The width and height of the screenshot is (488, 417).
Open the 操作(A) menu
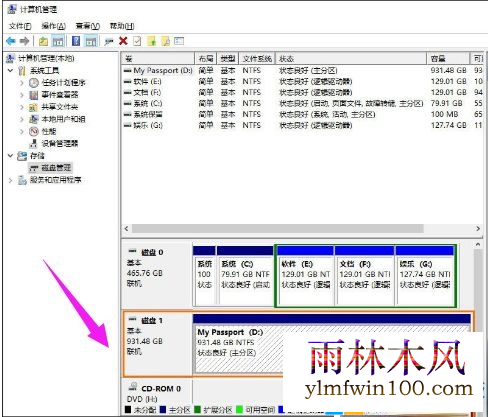[53, 26]
